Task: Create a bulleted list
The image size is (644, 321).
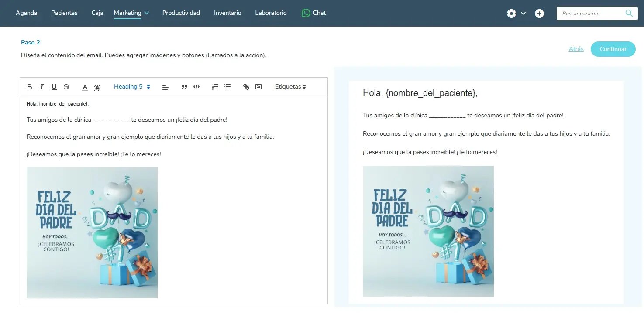Action: pyautogui.click(x=227, y=87)
